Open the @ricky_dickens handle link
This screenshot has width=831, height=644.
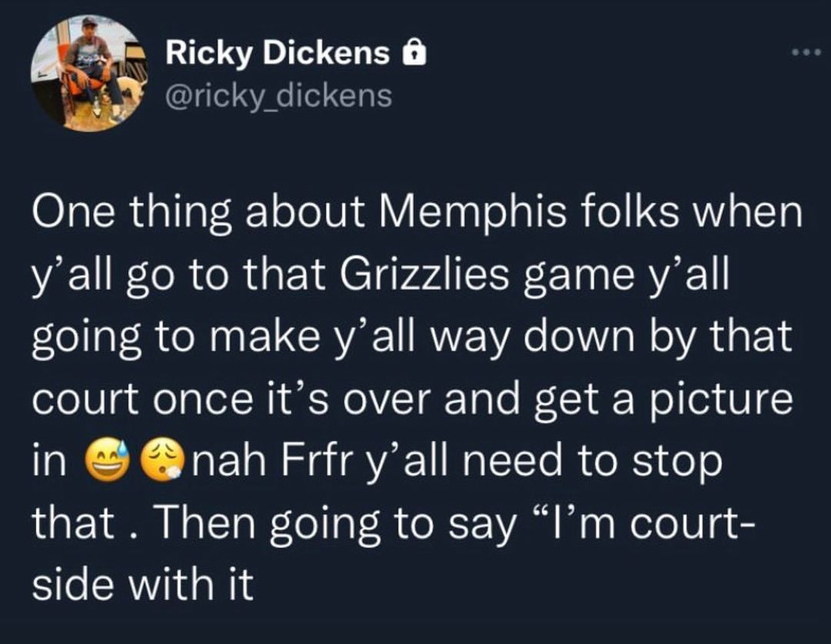click(x=279, y=96)
